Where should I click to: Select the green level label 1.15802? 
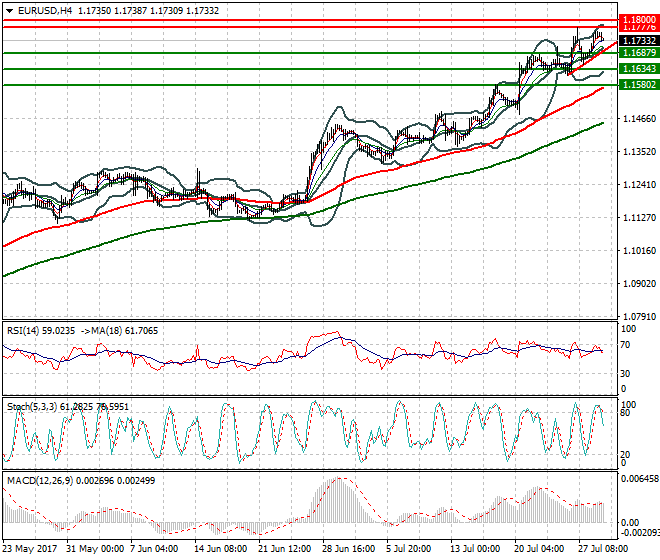(x=639, y=85)
